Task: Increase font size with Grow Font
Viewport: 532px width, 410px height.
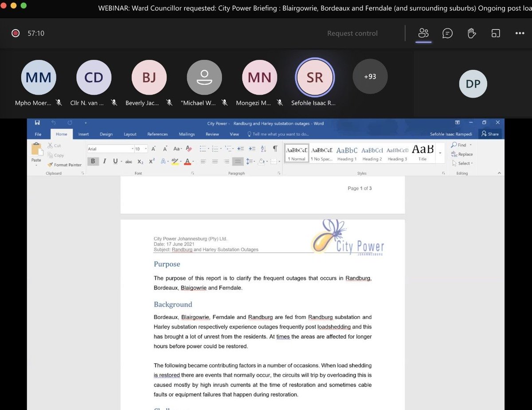Action: [153, 149]
